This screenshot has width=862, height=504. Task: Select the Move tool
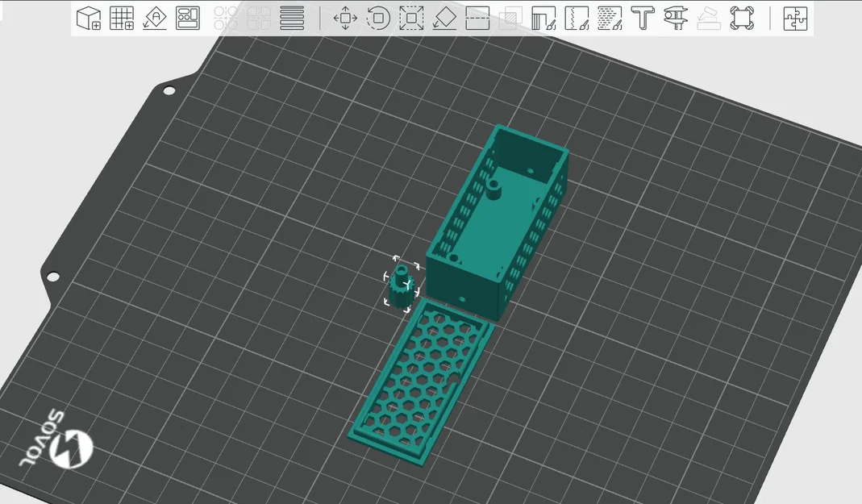(345, 18)
